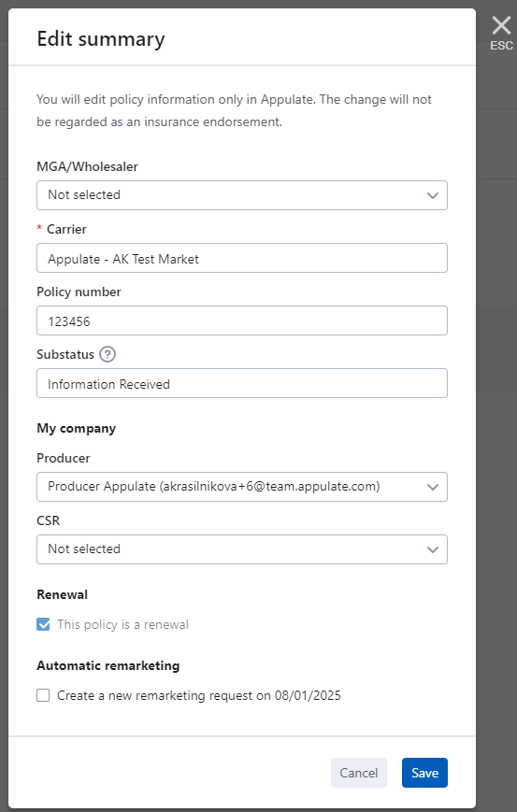Click the CSR 'Not selected' box
517x812 pixels.
click(242, 549)
